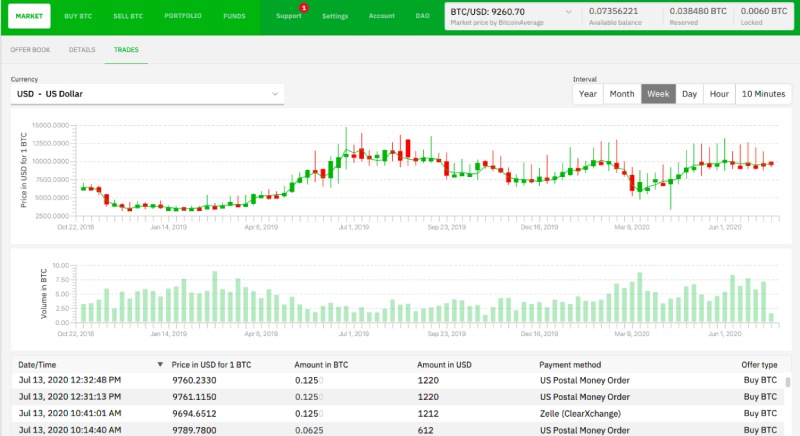
Task: Open Settings in top bar
Action: [335, 16]
